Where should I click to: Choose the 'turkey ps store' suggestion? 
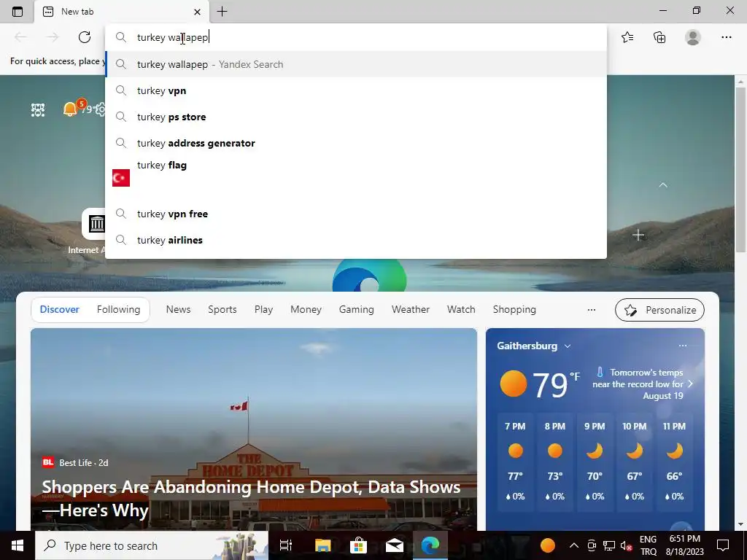(x=356, y=117)
